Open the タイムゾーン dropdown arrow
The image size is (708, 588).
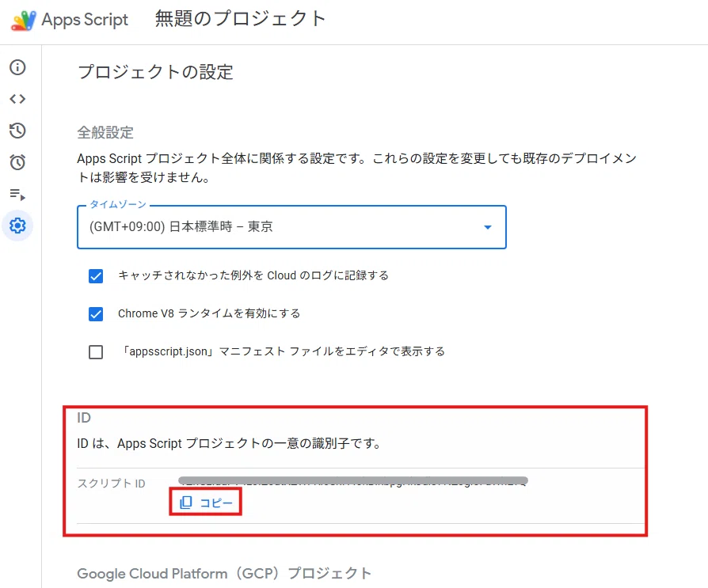click(488, 227)
